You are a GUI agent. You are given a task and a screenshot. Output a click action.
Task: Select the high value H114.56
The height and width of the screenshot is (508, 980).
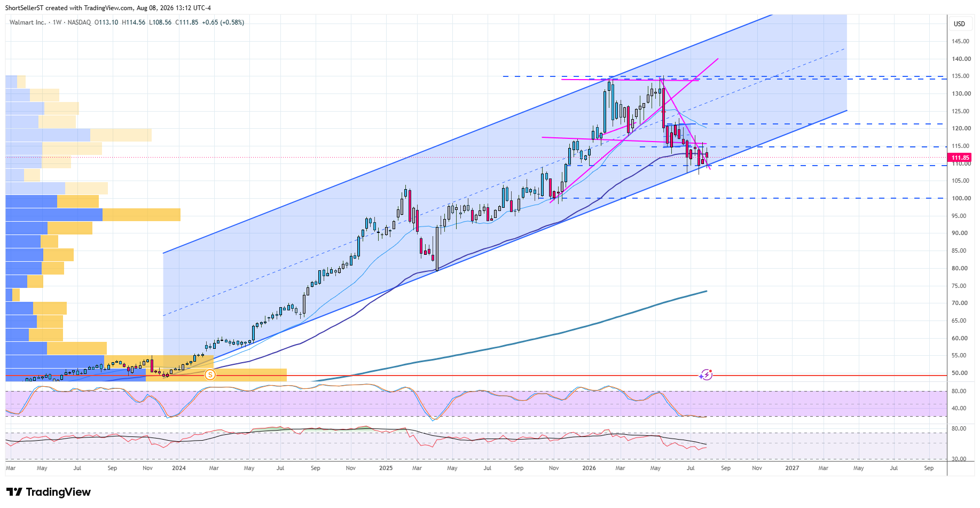coord(134,22)
